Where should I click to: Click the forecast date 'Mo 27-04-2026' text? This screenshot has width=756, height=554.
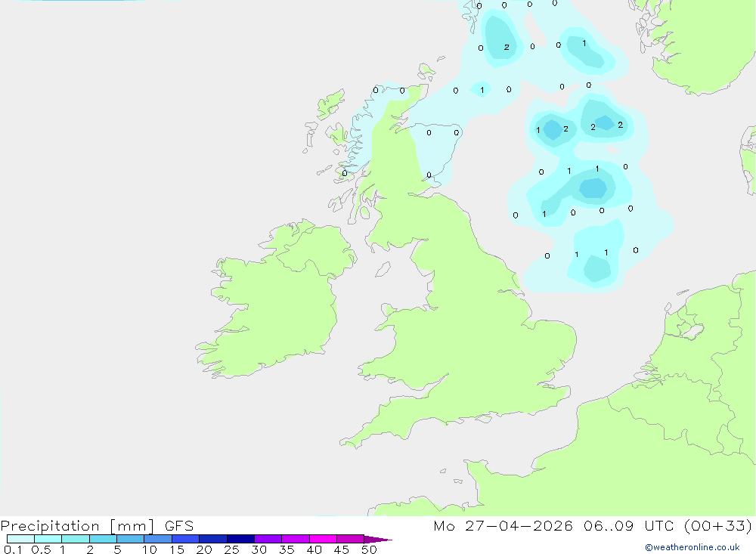point(503,526)
